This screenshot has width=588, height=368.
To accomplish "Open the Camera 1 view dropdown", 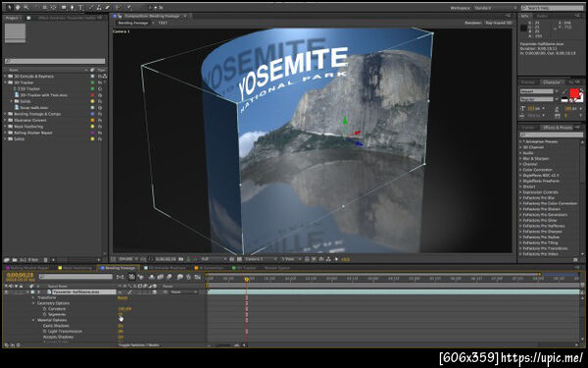I will tap(261, 259).
